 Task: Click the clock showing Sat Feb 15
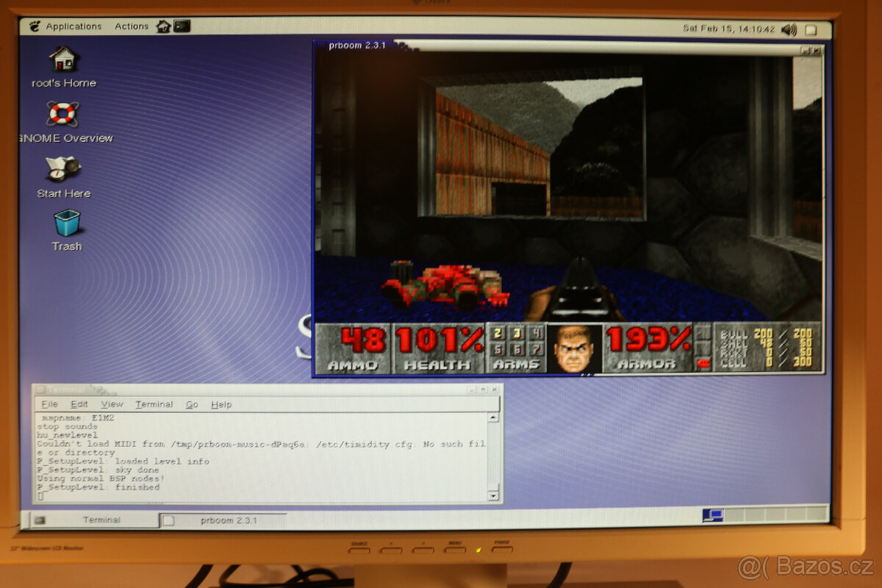pyautogui.click(x=728, y=29)
